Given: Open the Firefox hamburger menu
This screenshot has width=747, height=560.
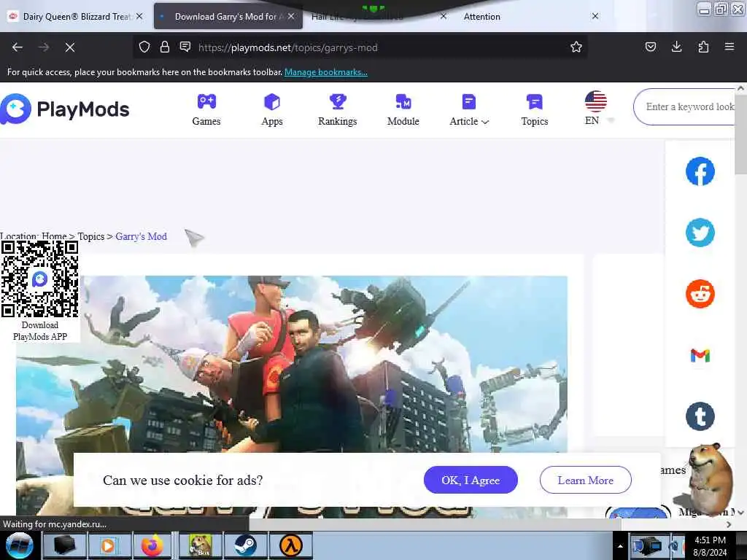Looking at the screenshot, I should coord(729,47).
